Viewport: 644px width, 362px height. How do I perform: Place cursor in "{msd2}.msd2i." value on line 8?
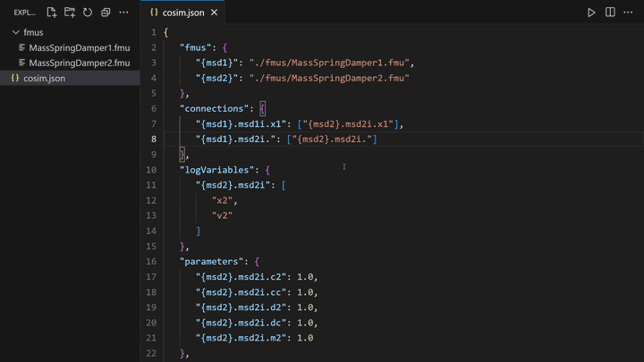[332, 139]
